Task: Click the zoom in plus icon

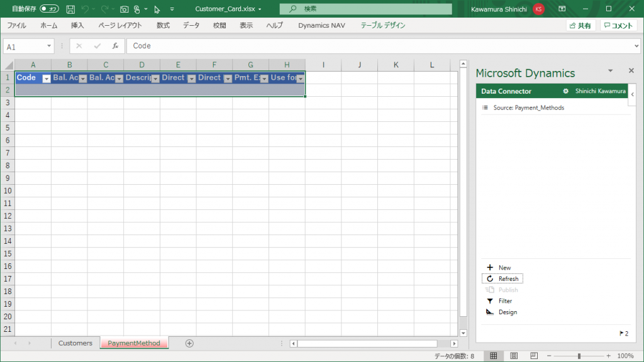Action: click(609, 356)
